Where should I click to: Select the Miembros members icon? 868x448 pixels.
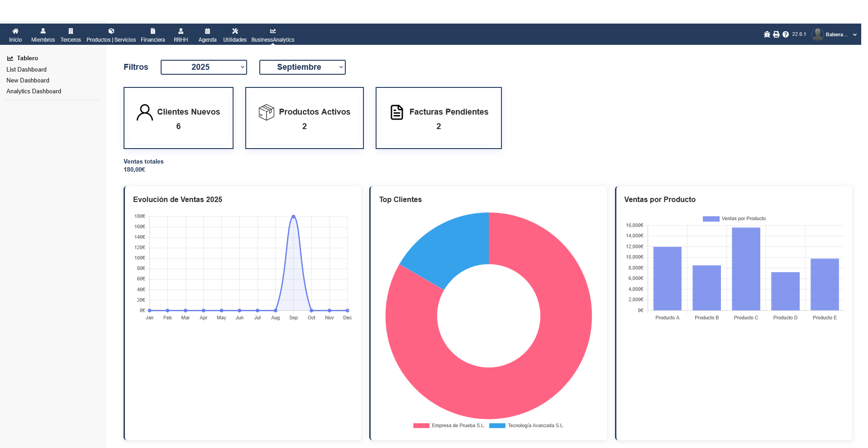tap(43, 31)
